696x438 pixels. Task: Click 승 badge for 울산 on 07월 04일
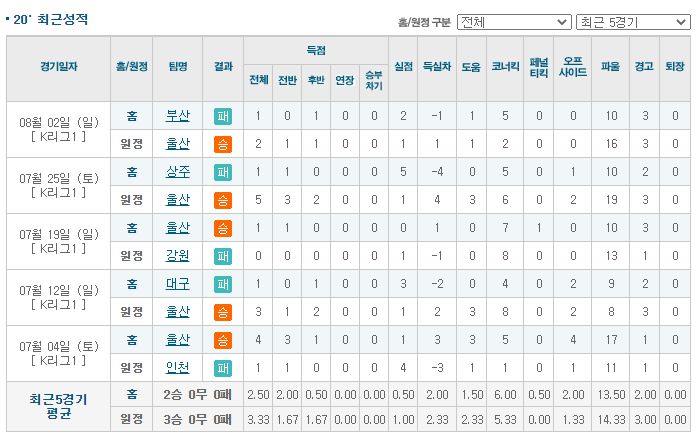click(223, 340)
